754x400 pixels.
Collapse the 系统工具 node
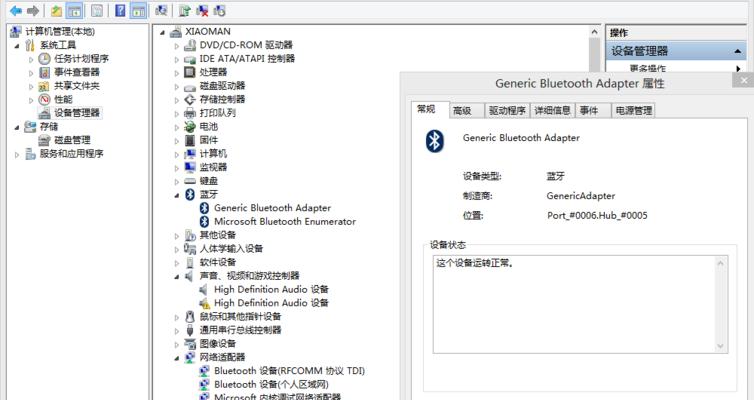[17, 46]
